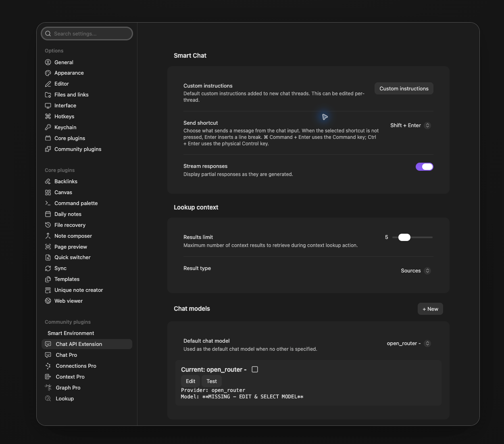
Task: Click the Canvas grid icon
Action: tap(48, 193)
